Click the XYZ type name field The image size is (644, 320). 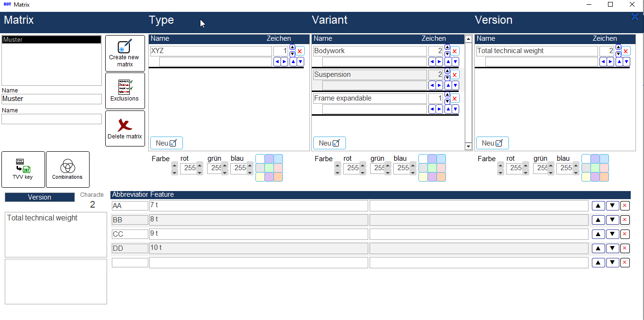[211, 51]
